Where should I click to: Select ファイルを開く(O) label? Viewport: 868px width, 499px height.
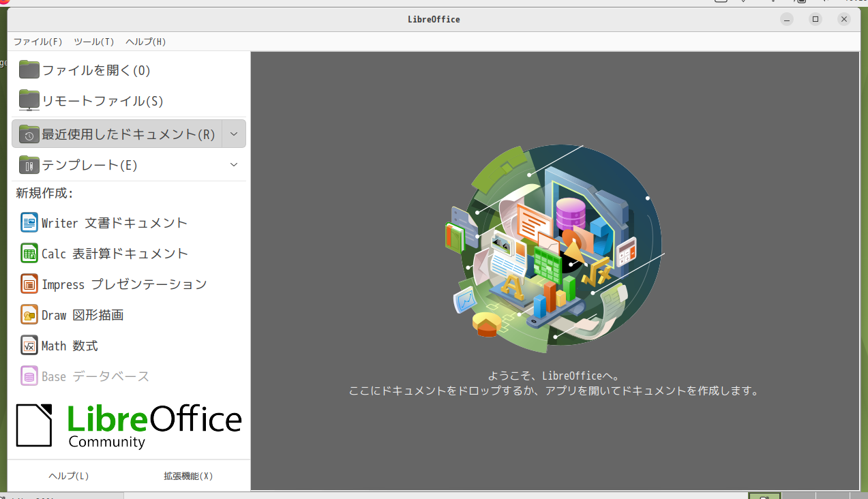coord(96,70)
